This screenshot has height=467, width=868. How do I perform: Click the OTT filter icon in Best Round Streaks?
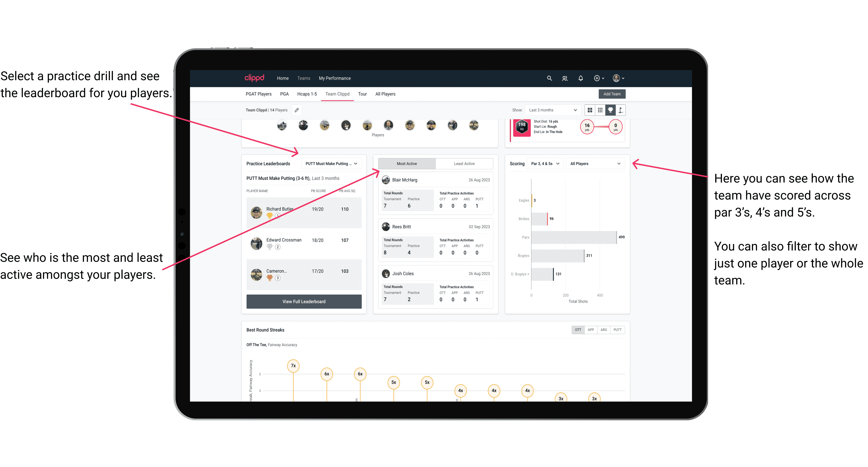(576, 330)
